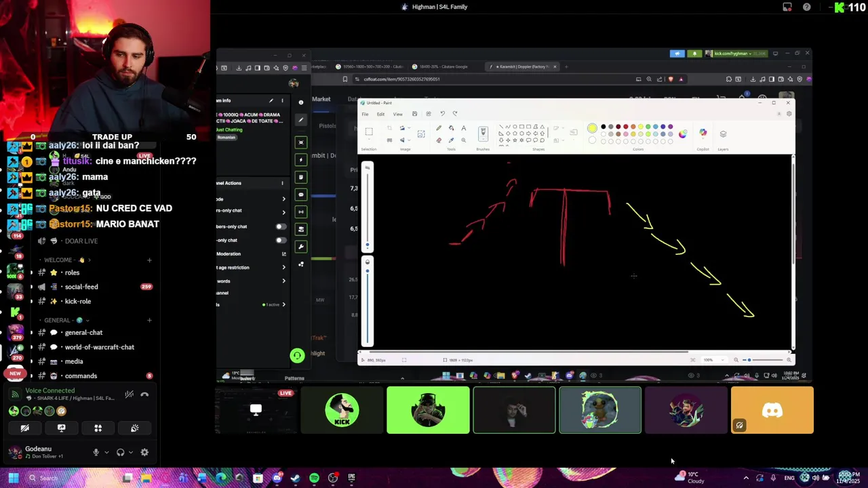
Task: Select the Text tool in Paint
Action: coord(463,128)
